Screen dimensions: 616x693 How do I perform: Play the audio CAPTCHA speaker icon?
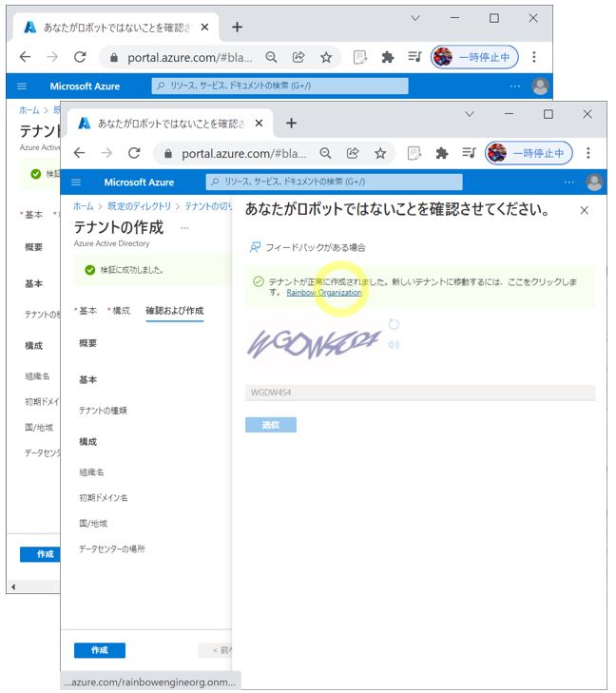[394, 345]
